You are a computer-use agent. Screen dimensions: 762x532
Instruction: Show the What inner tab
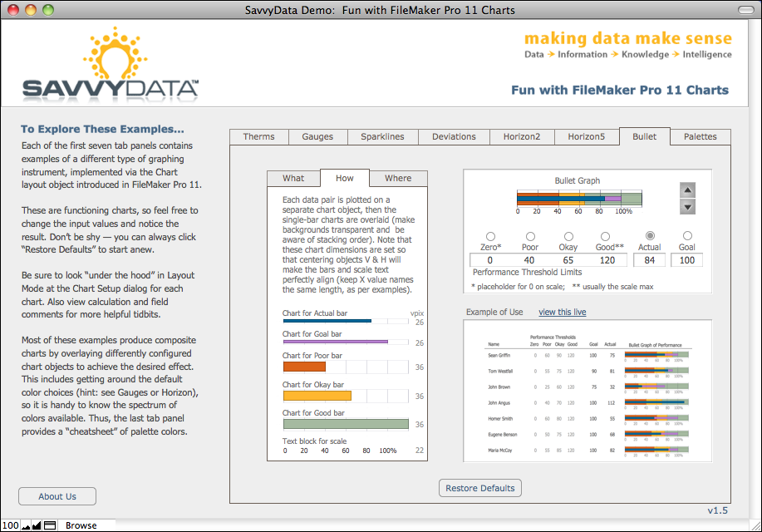pos(293,179)
